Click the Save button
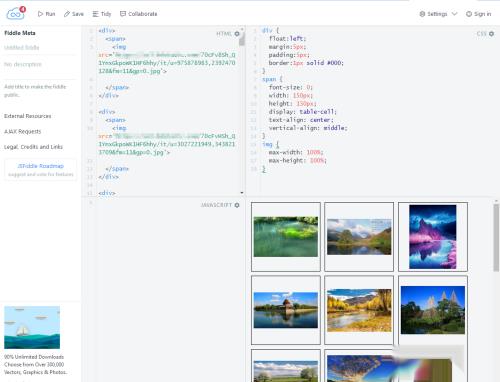 [x=74, y=14]
